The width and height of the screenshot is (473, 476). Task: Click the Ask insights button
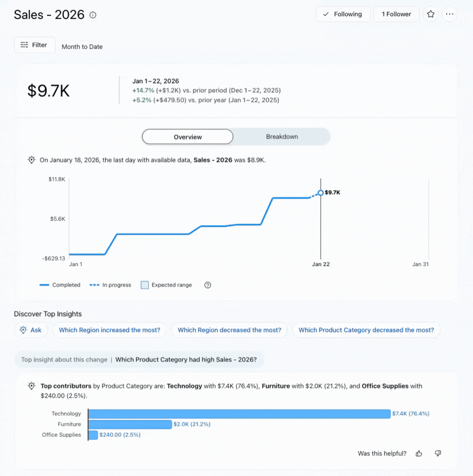tap(31, 330)
